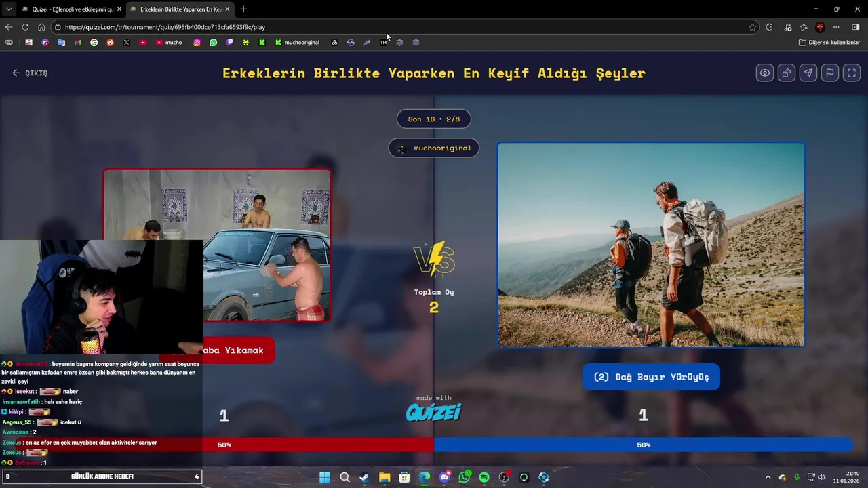Open Steam from the taskbar
This screenshot has width=868, height=488.
click(x=364, y=477)
